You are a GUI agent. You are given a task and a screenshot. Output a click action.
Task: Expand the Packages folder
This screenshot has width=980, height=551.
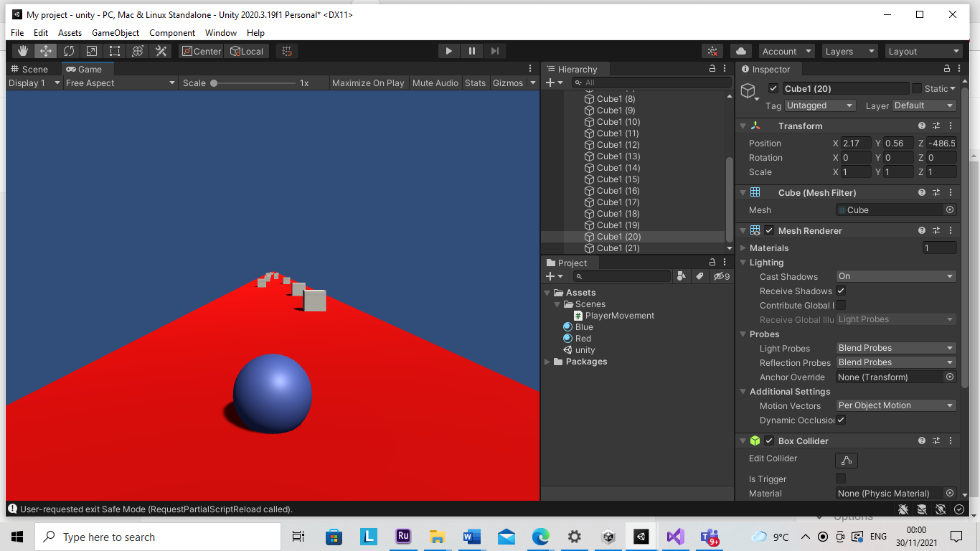point(547,362)
